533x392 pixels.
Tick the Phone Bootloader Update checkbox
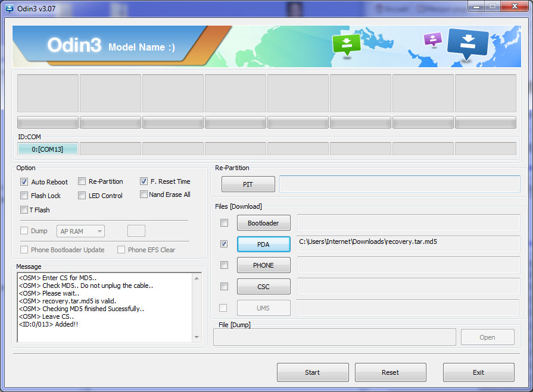(24, 250)
